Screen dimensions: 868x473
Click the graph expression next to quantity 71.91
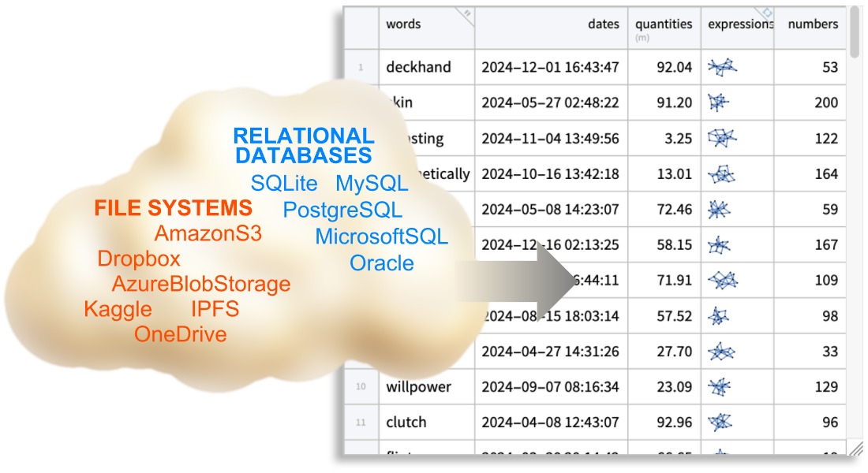pyautogui.click(x=723, y=280)
